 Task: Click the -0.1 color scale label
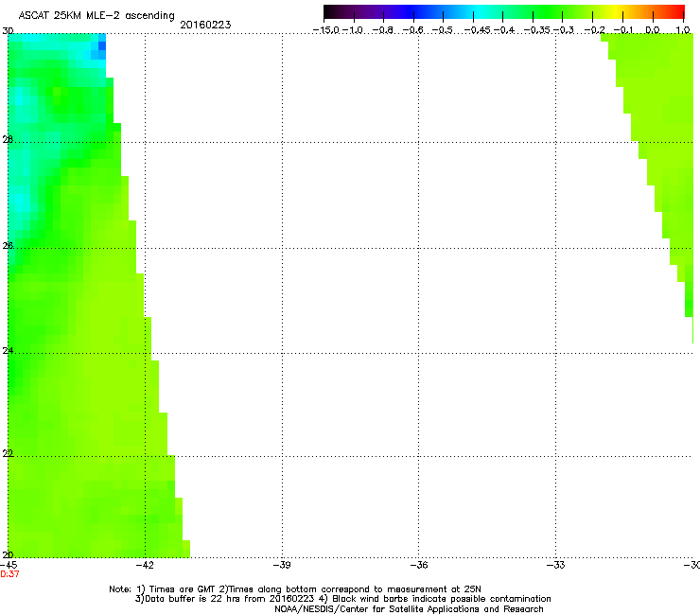click(623, 30)
